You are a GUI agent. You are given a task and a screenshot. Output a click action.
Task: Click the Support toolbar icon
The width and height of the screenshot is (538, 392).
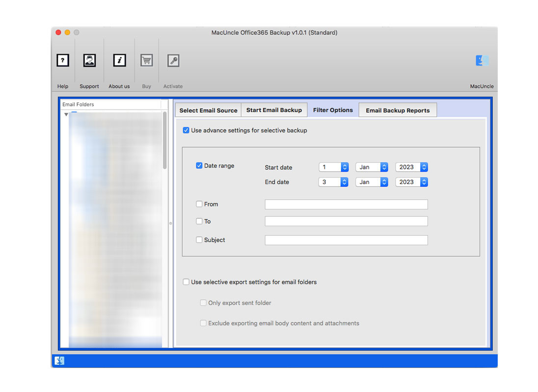(x=89, y=60)
